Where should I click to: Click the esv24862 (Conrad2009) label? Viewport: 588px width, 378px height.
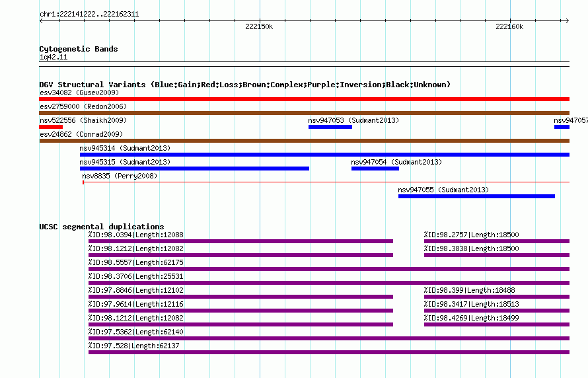[81, 134]
